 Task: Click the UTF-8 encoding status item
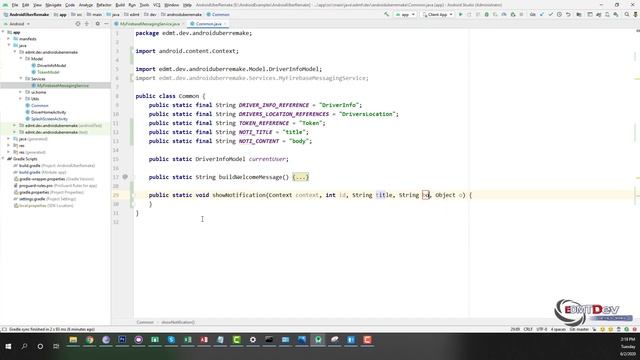(541, 329)
